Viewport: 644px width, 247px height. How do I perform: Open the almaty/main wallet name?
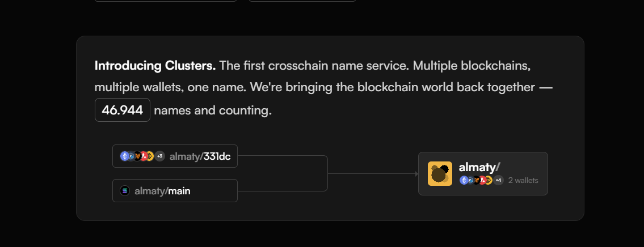point(162,191)
